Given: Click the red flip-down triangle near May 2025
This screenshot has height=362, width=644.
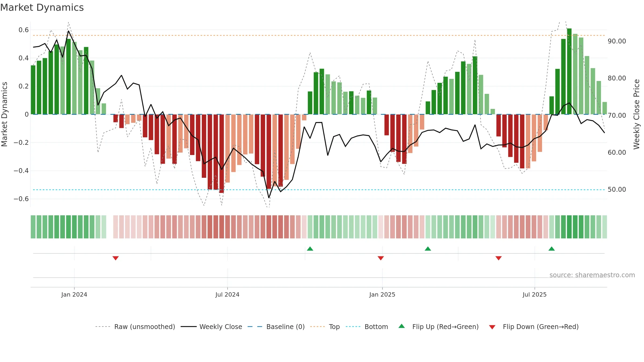Looking at the screenshot, I should [499, 258].
